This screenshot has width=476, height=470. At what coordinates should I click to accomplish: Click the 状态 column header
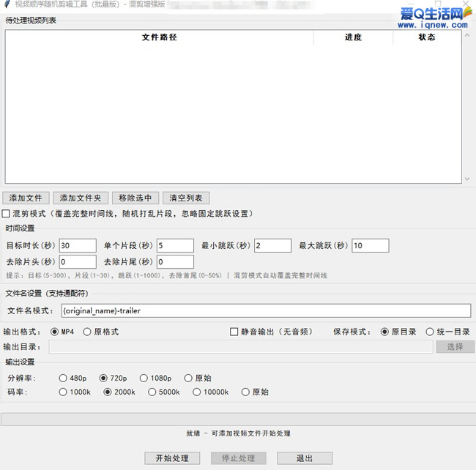pyautogui.click(x=427, y=37)
